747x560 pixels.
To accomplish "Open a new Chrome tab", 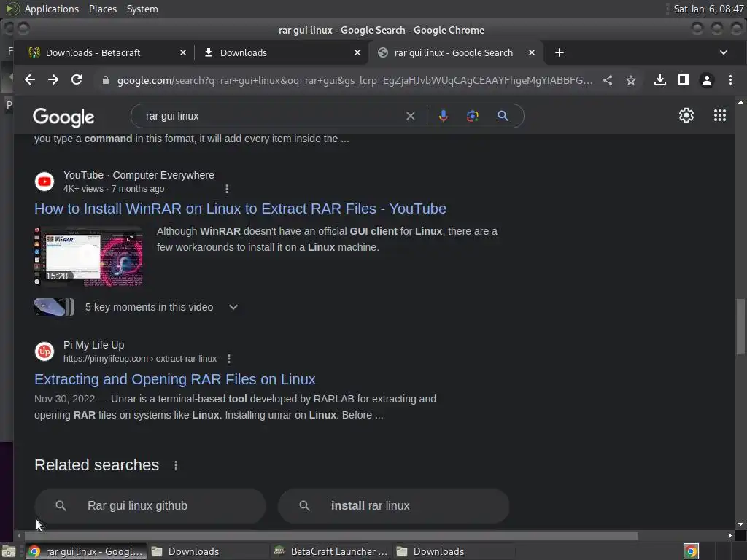I will pos(560,52).
